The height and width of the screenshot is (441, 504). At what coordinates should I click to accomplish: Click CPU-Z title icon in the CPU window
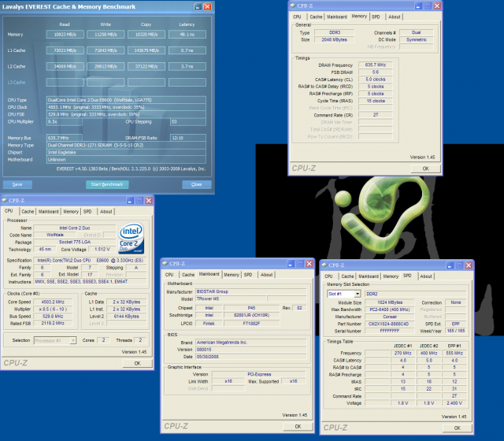[4, 200]
